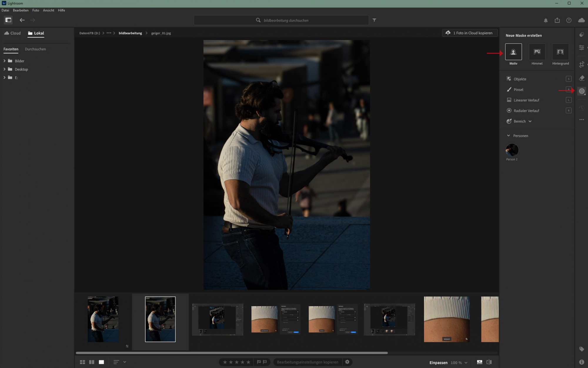Switch to photo grid view
The image size is (588, 368).
82,362
